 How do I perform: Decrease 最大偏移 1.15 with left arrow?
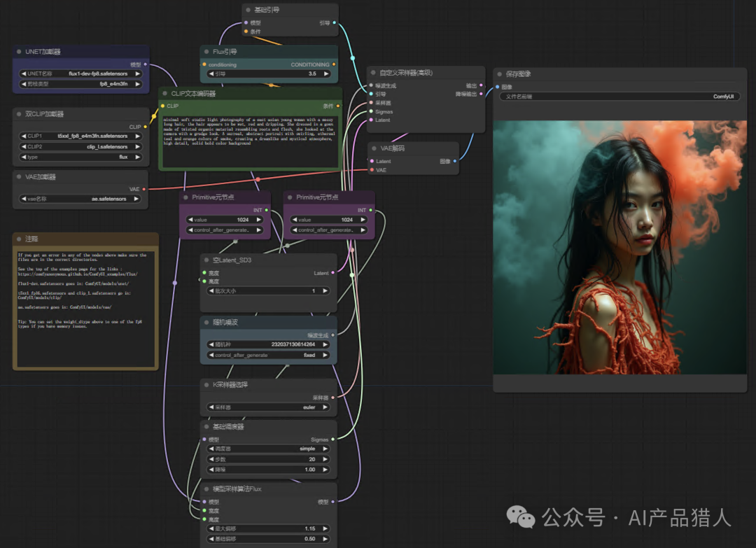[211, 528]
